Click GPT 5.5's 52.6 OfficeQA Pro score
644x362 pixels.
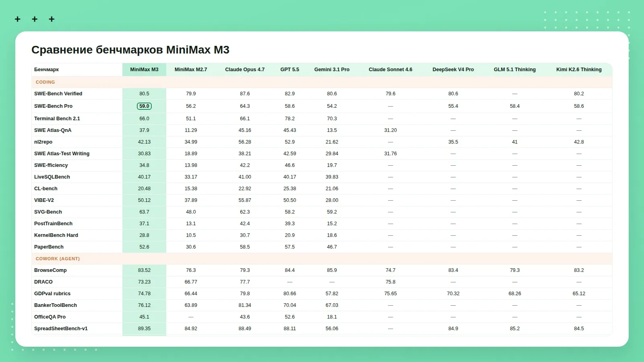(x=290, y=317)
